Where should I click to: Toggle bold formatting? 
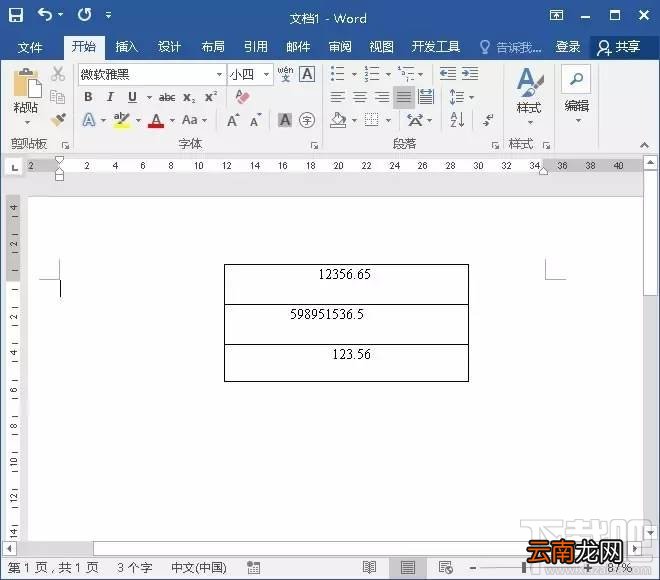click(88, 97)
